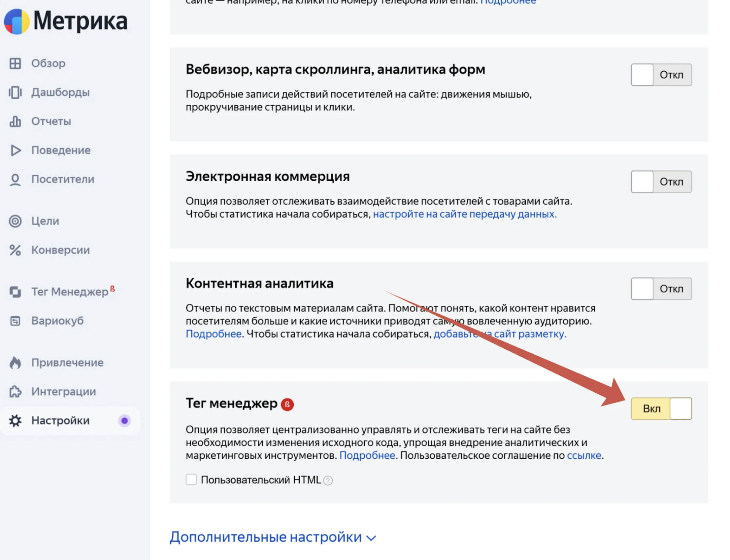
Task: Click the Интеграции puzzle piece icon
Action: click(15, 392)
